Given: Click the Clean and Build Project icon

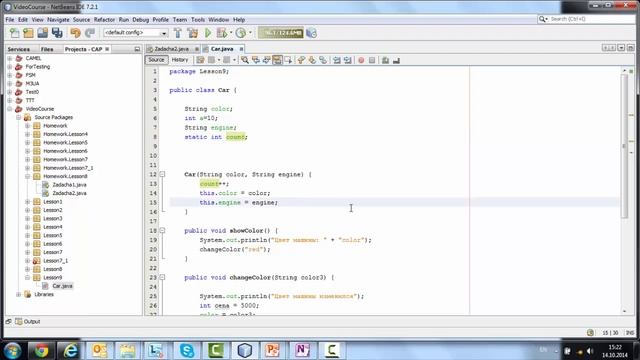Looking at the screenshot, I should click(193, 33).
